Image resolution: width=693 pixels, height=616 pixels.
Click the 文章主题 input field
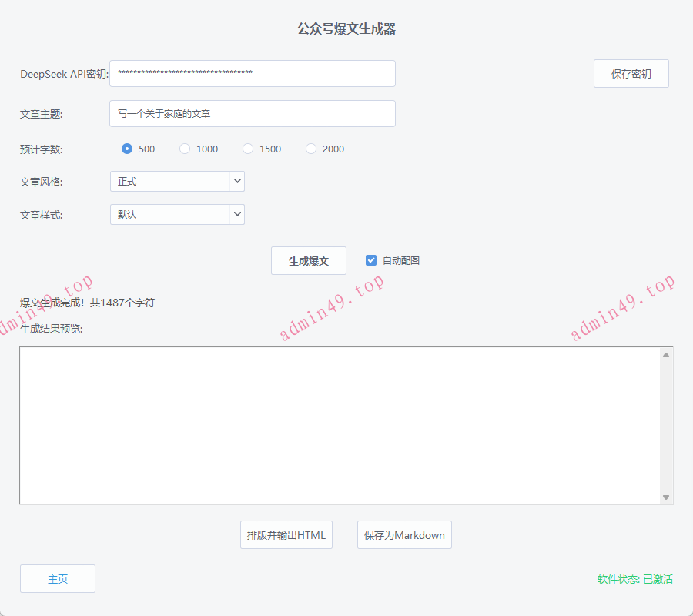pyautogui.click(x=252, y=113)
